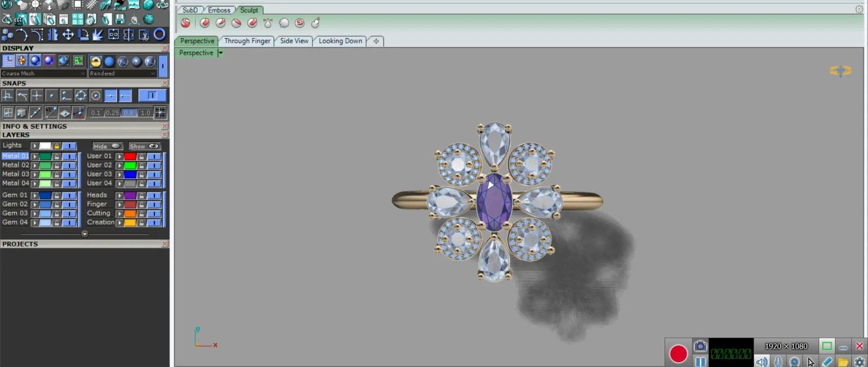
Task: Click the grid-axes icon in Display
Action: 8,60
